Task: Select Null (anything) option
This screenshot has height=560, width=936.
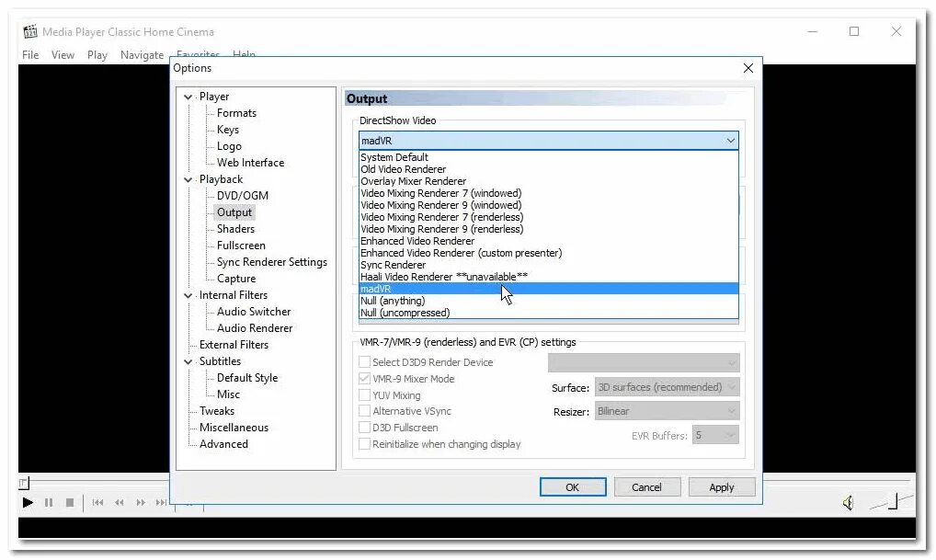Action: (549, 301)
